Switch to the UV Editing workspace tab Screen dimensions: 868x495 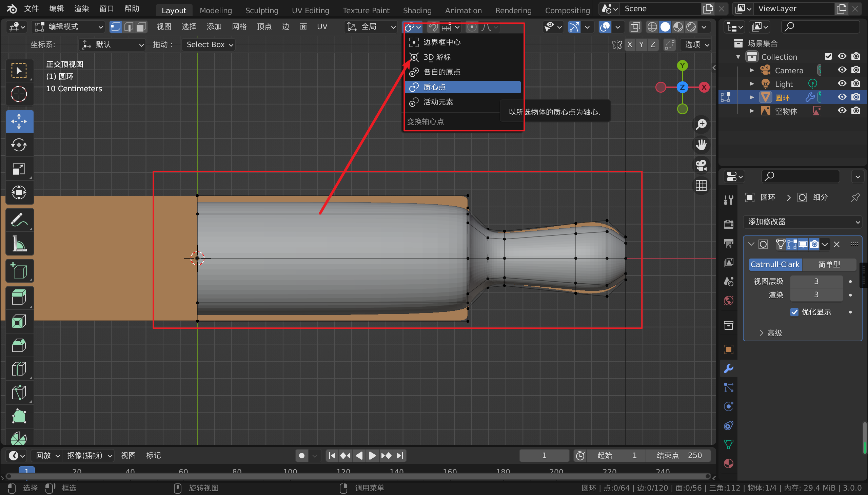point(311,11)
